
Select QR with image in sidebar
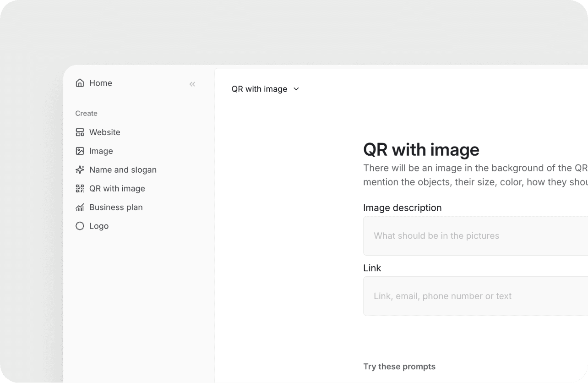tap(117, 189)
